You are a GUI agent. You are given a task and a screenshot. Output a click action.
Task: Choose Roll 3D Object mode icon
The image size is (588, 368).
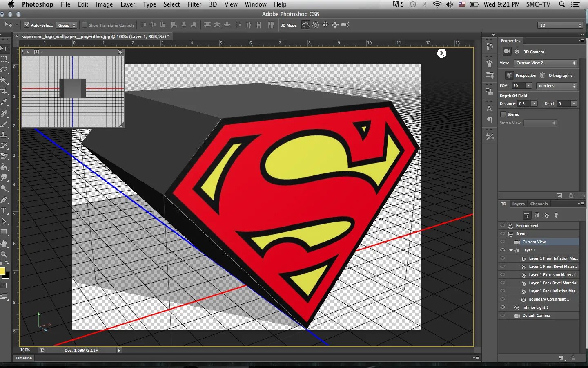pos(316,25)
